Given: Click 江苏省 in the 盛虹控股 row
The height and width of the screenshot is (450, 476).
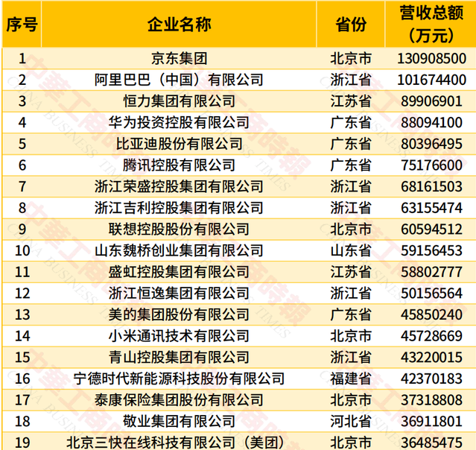Looking at the screenshot, I should click(351, 272).
